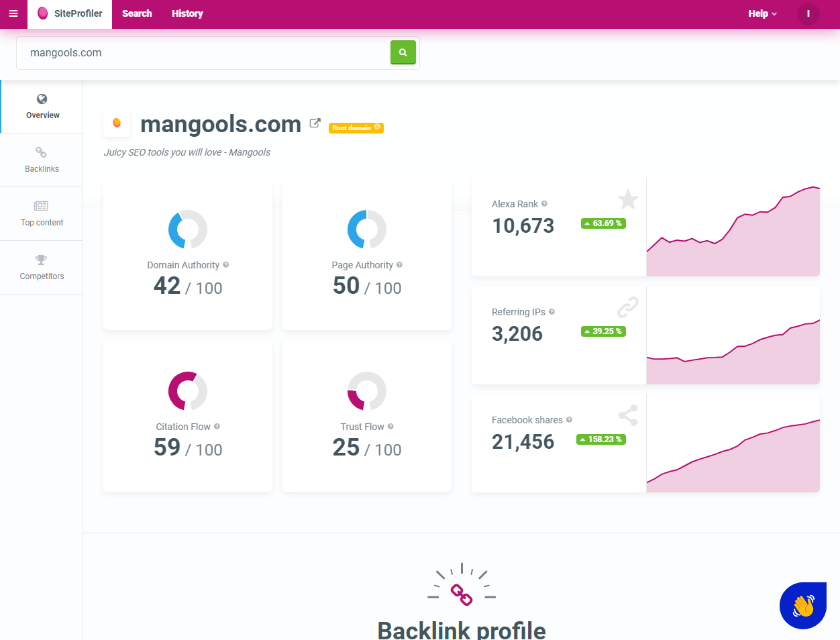Open the Top content sidebar tab
Viewport: 840px width, 640px height.
[42, 214]
